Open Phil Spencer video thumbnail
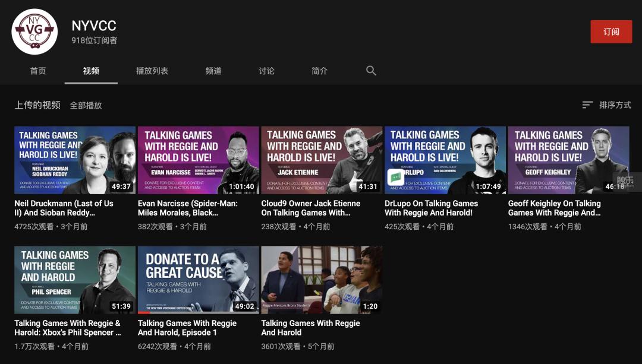 point(75,280)
